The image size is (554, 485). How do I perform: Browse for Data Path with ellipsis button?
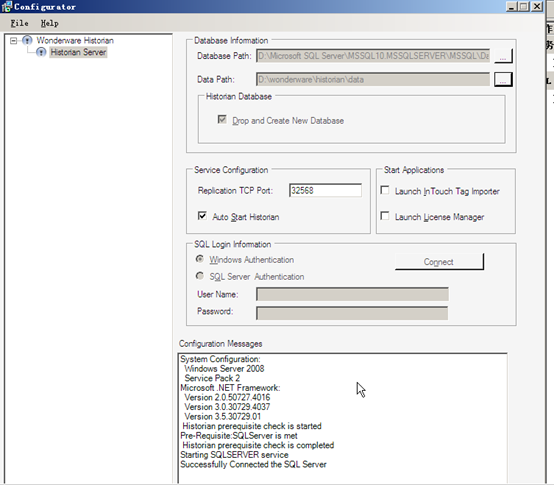point(503,79)
